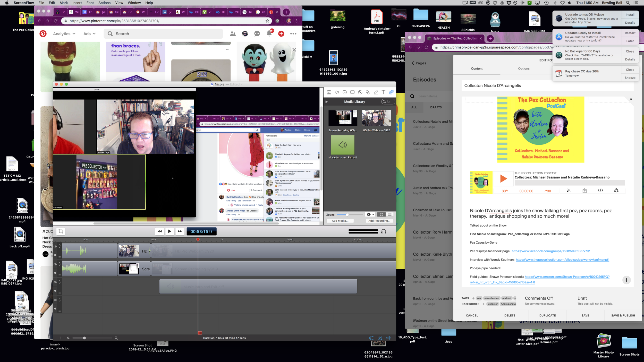Open Touch Callout overlapping circles icon
The width and height of the screenshot is (644, 362).
point(368,92)
